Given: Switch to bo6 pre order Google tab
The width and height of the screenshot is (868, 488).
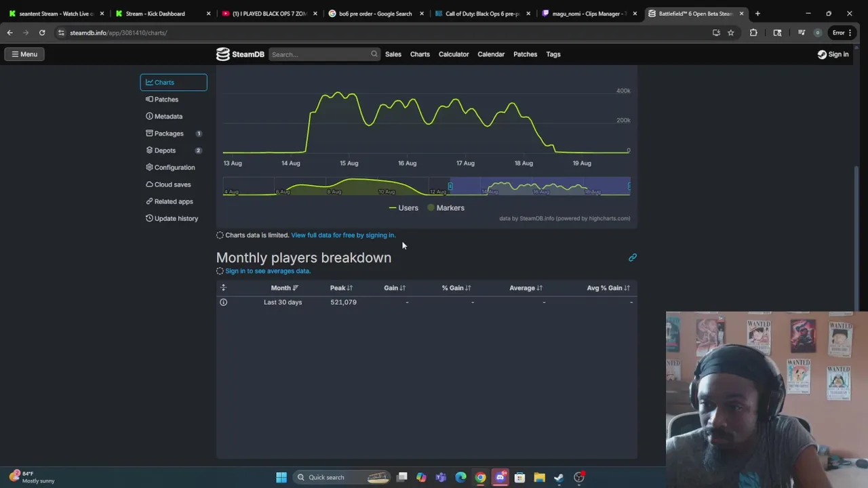Looking at the screenshot, I should 376,14.
